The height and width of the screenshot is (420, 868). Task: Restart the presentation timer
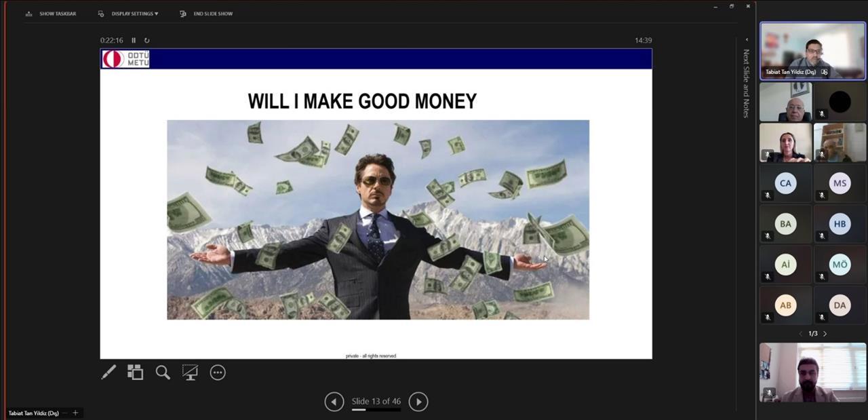(x=146, y=41)
